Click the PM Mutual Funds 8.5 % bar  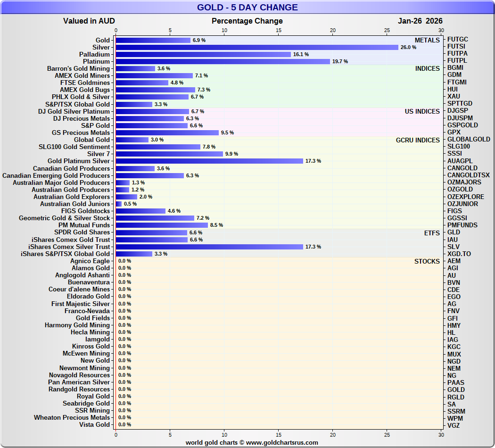click(162, 225)
